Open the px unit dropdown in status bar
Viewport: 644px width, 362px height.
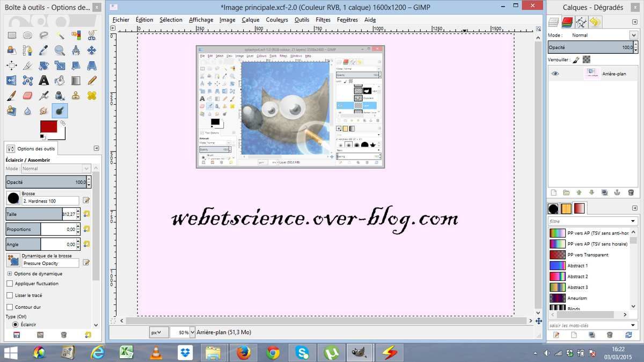click(159, 332)
